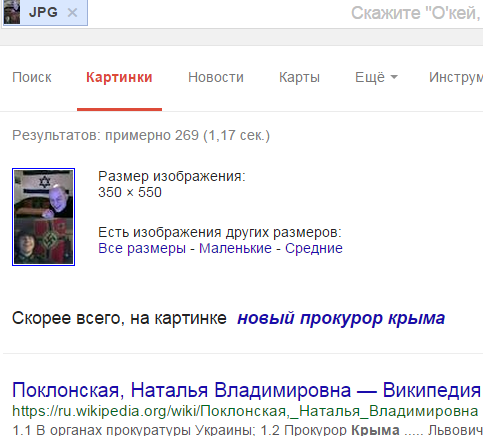Screen dimensions: 483x436
Task: Click the Результатов: примерно 269 stats text
Action: click(141, 135)
